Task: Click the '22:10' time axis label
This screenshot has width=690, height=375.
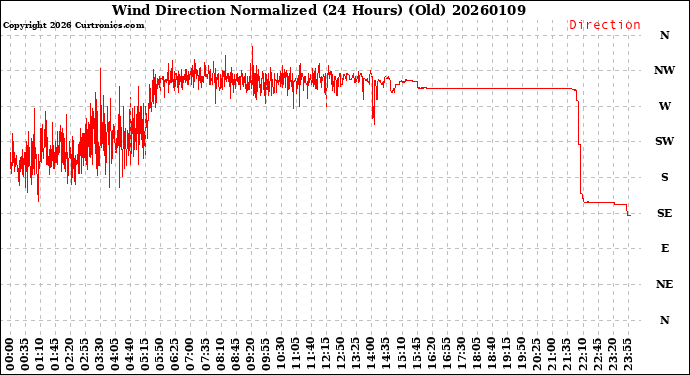Action: click(582, 354)
